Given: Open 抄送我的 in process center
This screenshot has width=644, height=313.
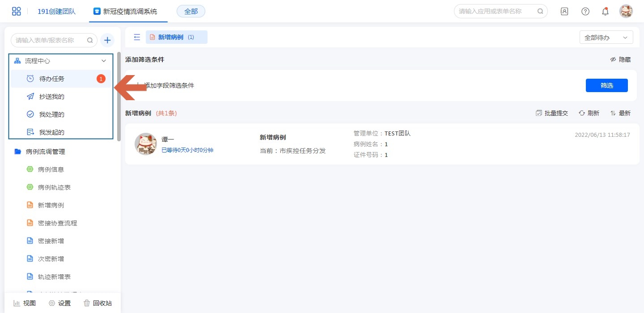Looking at the screenshot, I should click(x=52, y=97).
